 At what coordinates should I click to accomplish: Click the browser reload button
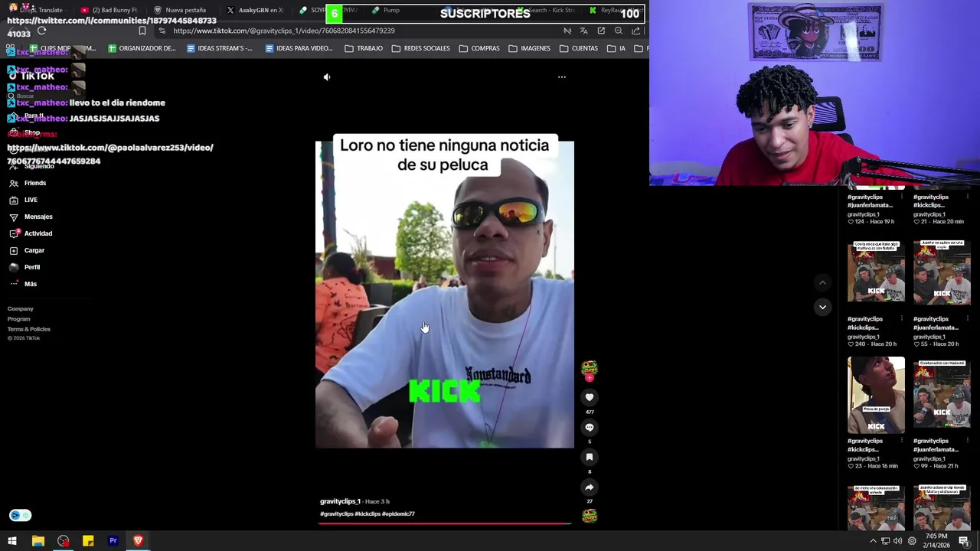tap(41, 31)
